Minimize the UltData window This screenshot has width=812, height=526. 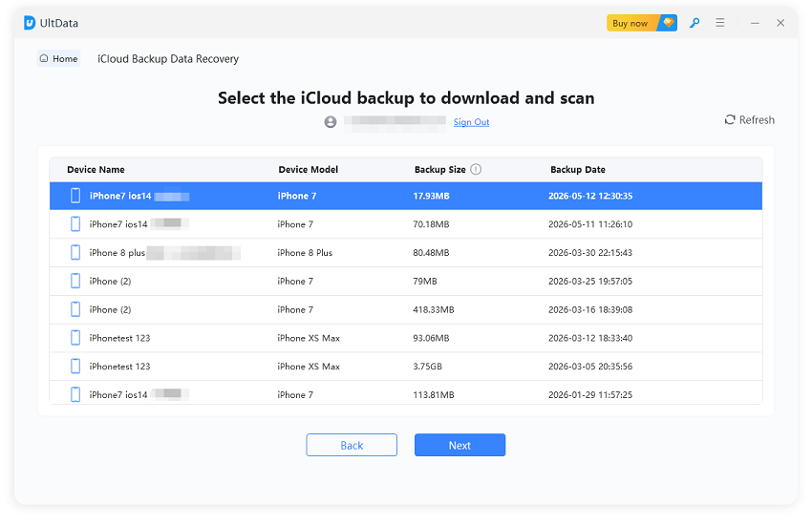(755, 23)
